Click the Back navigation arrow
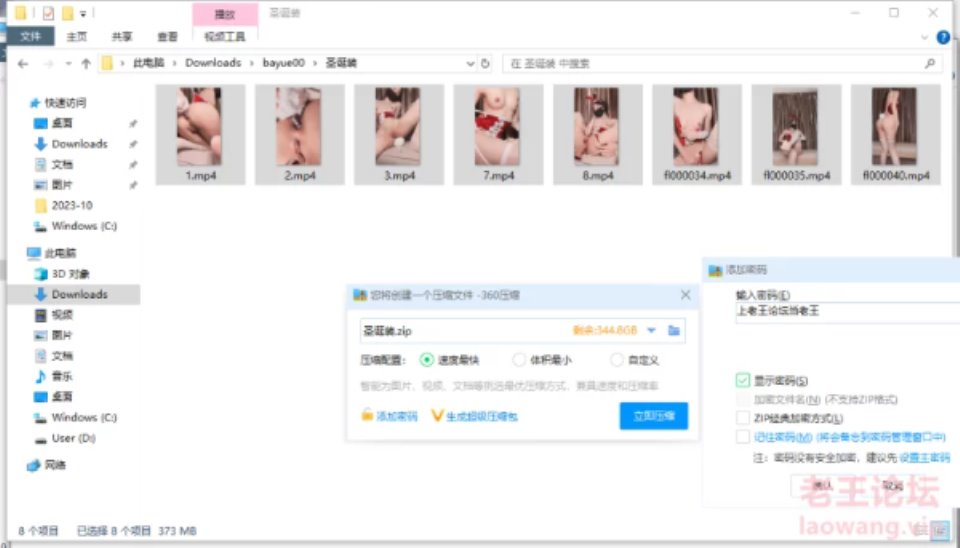This screenshot has width=960, height=548. (23, 63)
